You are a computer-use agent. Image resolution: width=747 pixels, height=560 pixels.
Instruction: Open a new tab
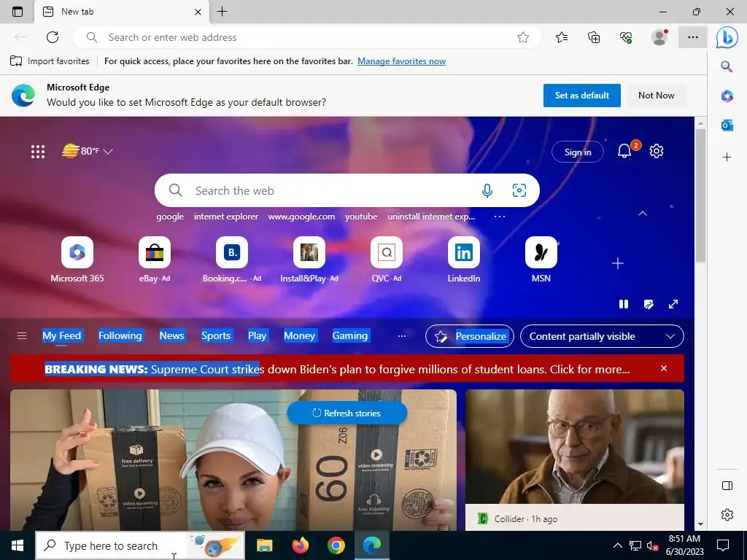point(222,12)
